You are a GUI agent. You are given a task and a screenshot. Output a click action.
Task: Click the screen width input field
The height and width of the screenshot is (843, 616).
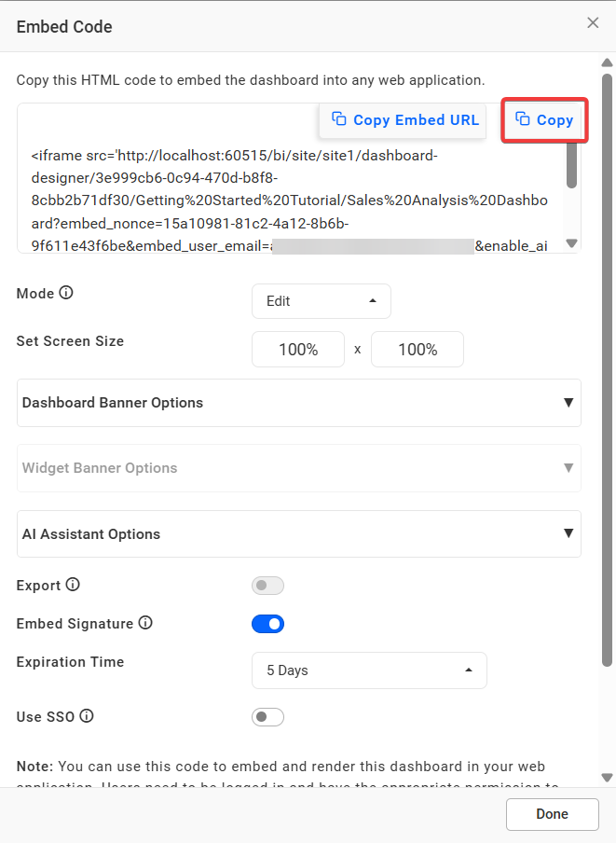tap(298, 350)
